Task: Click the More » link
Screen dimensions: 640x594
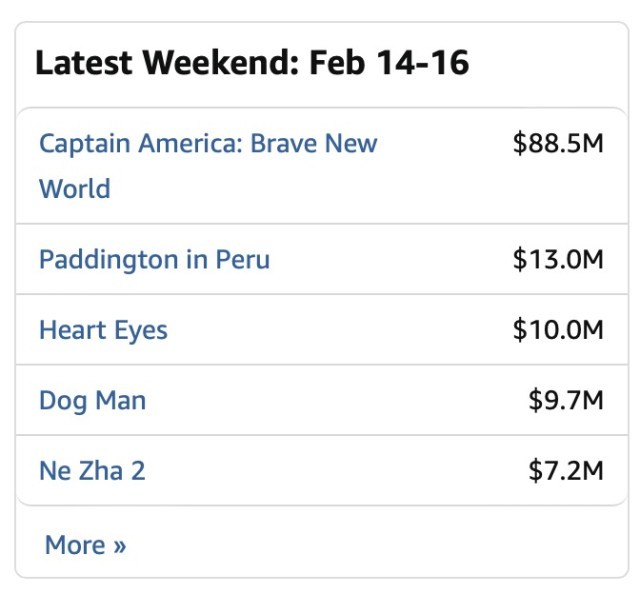Action: pos(85,545)
